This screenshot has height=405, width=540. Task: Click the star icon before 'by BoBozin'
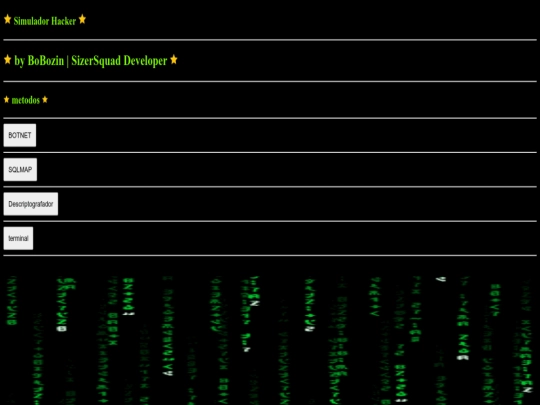[x=7, y=60]
